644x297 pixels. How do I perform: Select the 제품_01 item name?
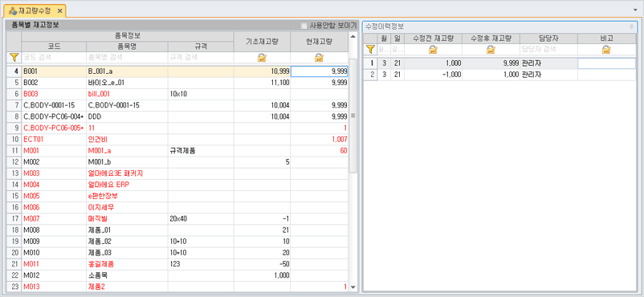(127, 230)
